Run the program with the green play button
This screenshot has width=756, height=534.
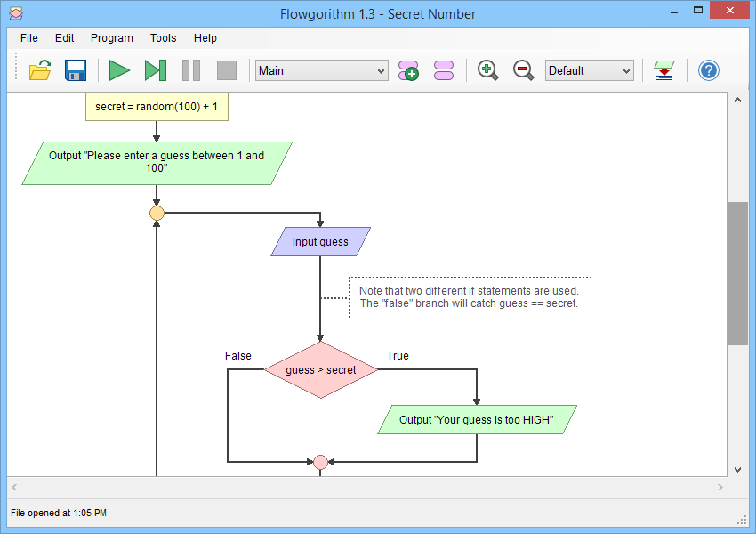[119, 70]
